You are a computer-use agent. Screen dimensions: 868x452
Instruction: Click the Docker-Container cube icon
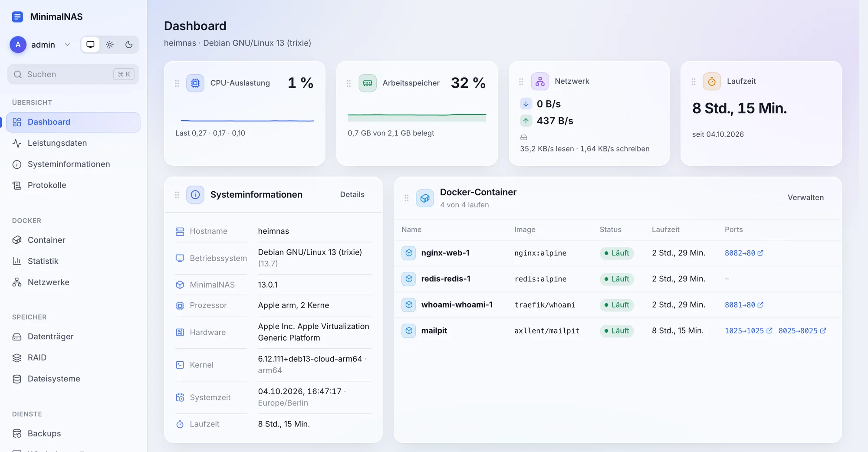[x=425, y=198]
